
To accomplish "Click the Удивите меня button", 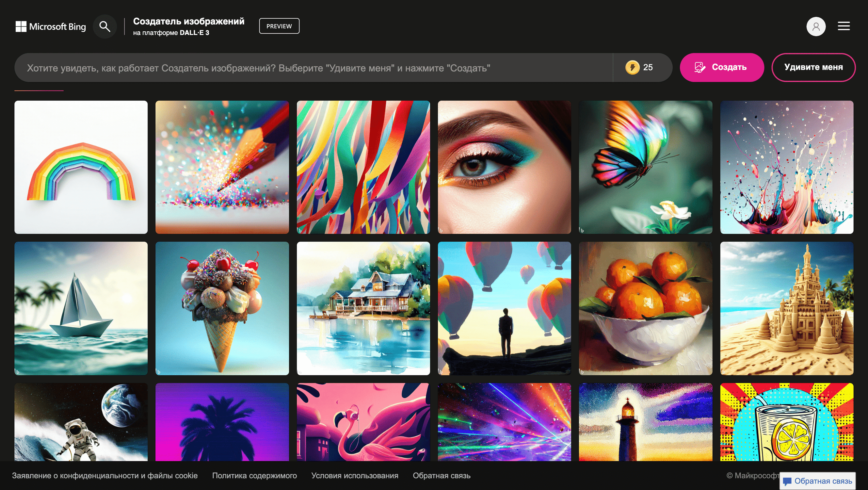I will (x=813, y=67).
